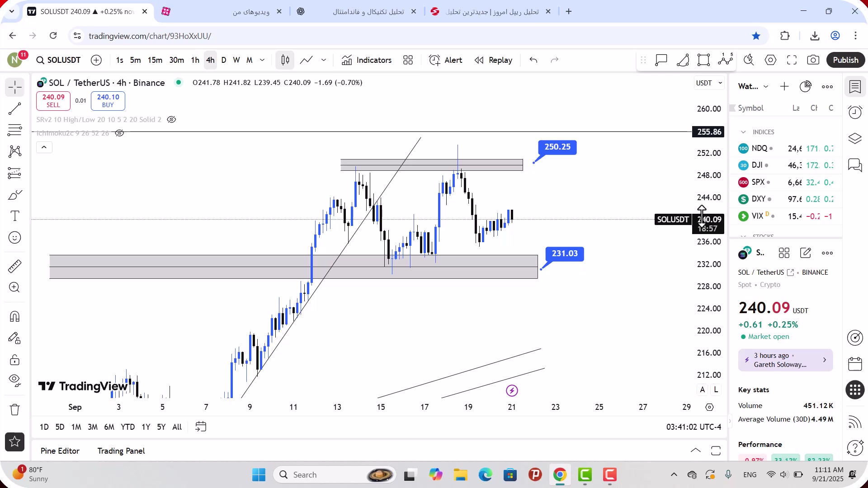Open the go to date calendar
The image size is (868, 488).
point(201,427)
